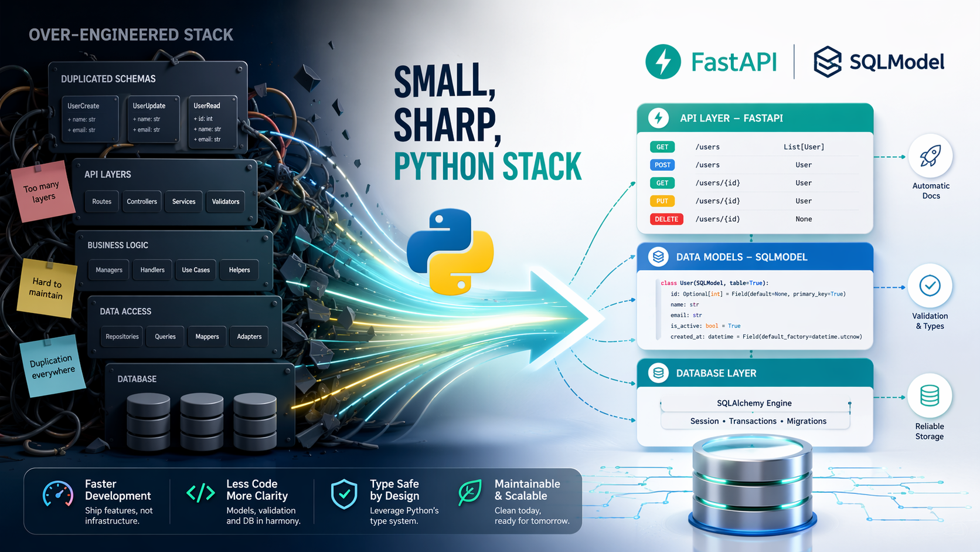Click the large glowing database cylinder
Viewport: 980px width, 552px height.
(x=753, y=485)
